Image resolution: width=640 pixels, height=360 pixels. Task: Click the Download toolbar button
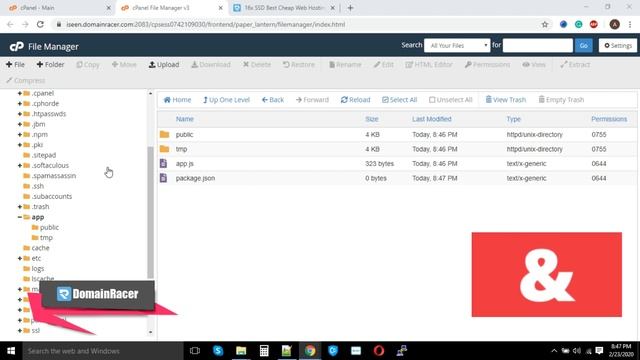tap(211, 64)
